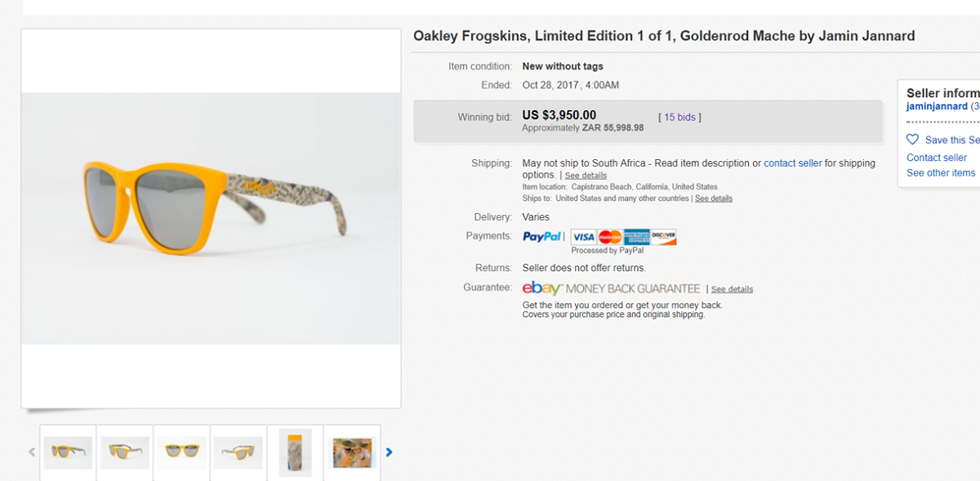Viewport: 980px width, 481px height.
Task: Click the PayPal payment icon
Action: (541, 236)
